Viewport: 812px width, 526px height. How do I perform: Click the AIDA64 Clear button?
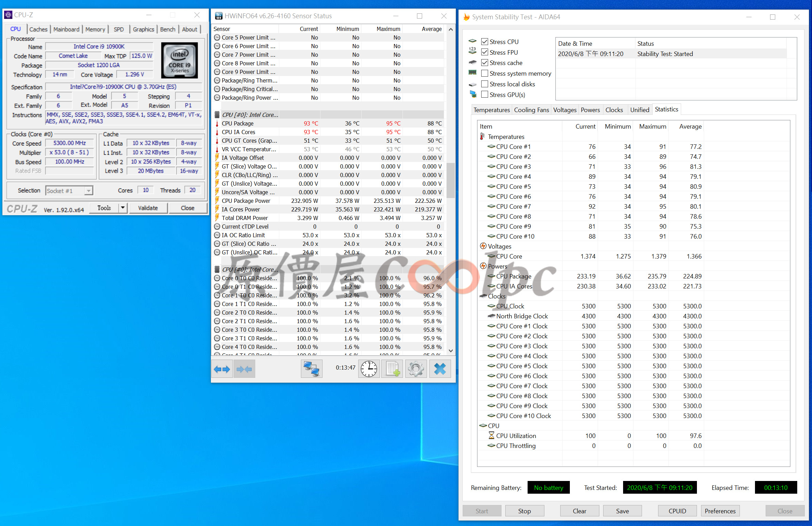coord(579,511)
